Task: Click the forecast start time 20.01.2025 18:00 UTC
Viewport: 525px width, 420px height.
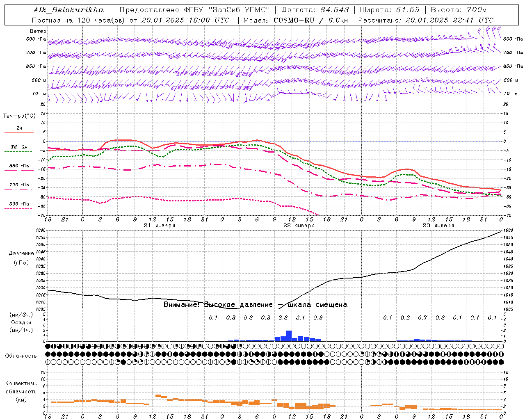Action: pyautogui.click(x=185, y=20)
